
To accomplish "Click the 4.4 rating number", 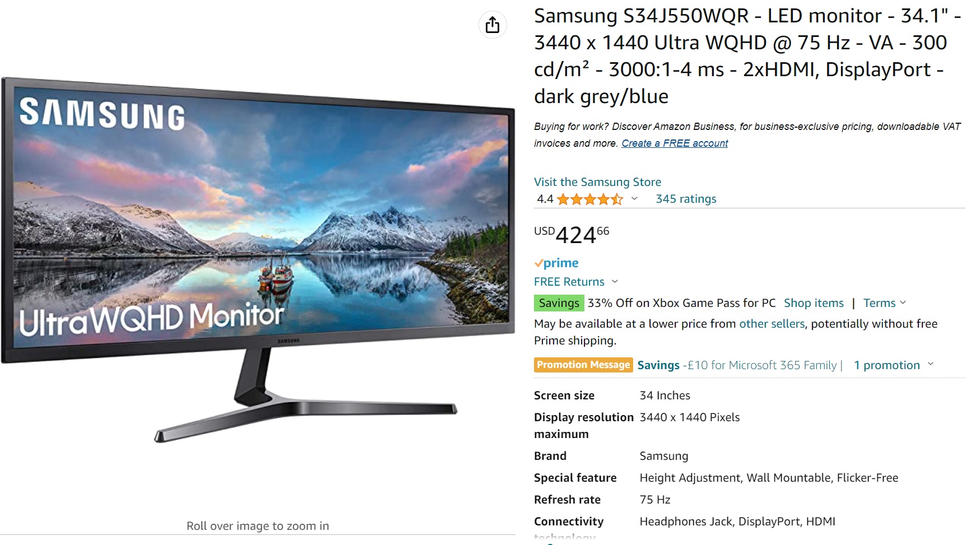I will click(545, 199).
